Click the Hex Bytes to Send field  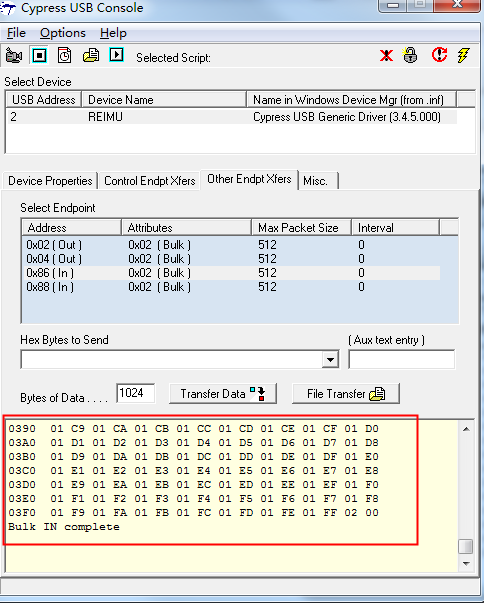(x=171, y=360)
